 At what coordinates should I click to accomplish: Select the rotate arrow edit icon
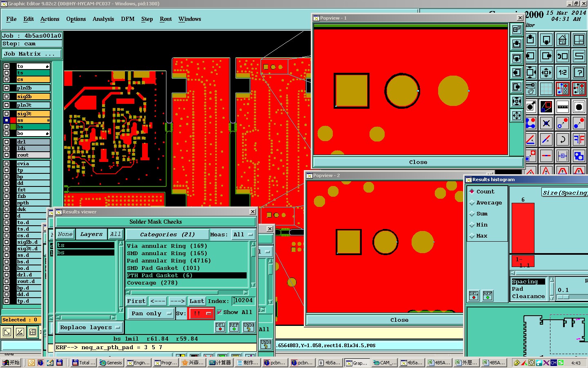point(562,139)
